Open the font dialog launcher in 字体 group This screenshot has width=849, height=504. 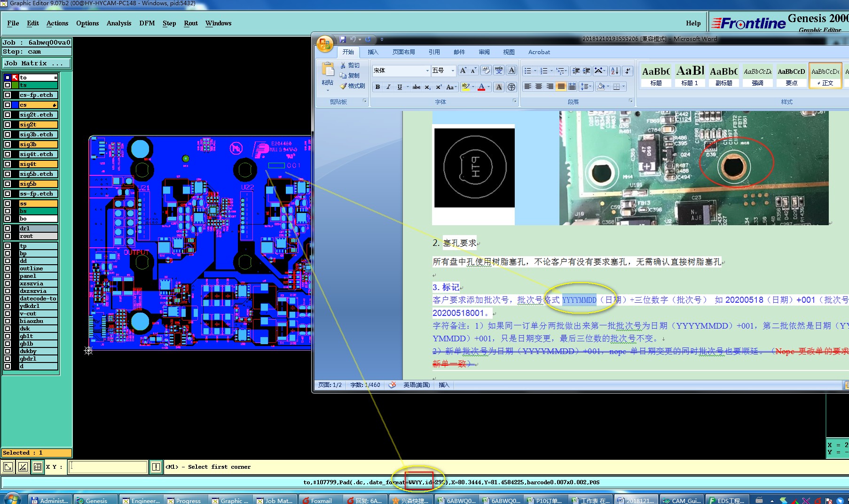pos(514,101)
